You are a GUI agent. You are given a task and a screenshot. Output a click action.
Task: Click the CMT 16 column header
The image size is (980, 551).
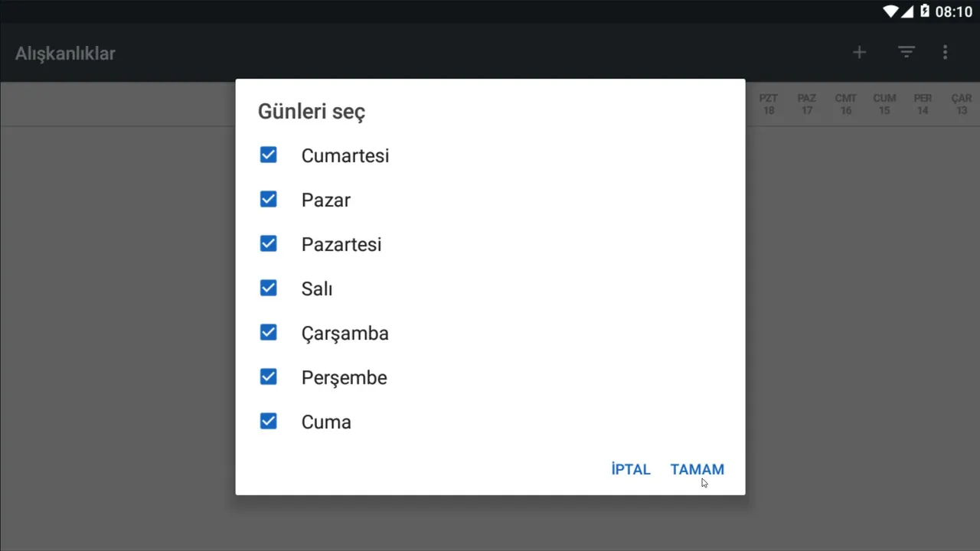(x=846, y=105)
